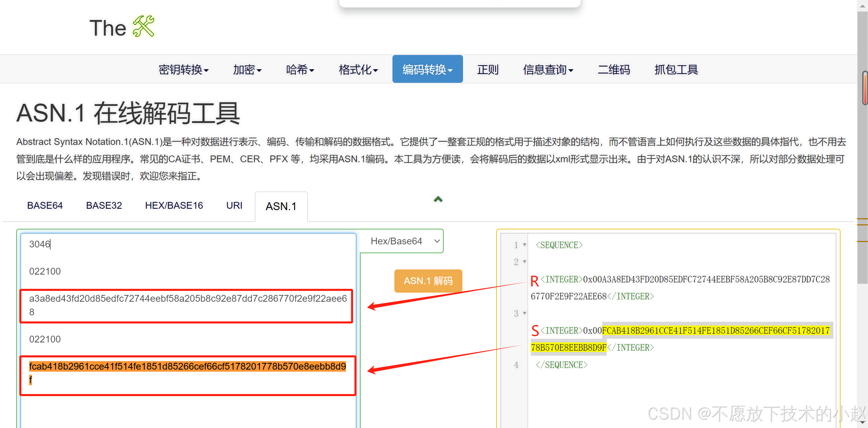Open the 哈希 dropdown menu
Image resolution: width=868 pixels, height=428 pixels.
pos(300,70)
